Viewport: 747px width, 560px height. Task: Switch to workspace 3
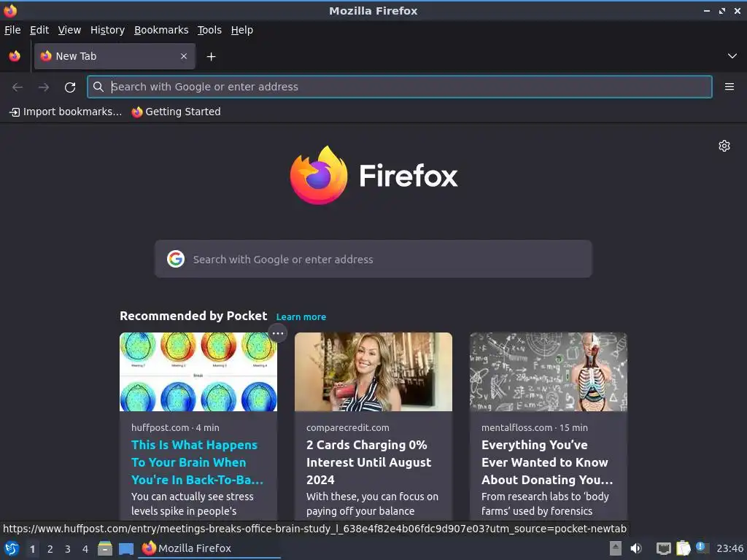(68, 549)
